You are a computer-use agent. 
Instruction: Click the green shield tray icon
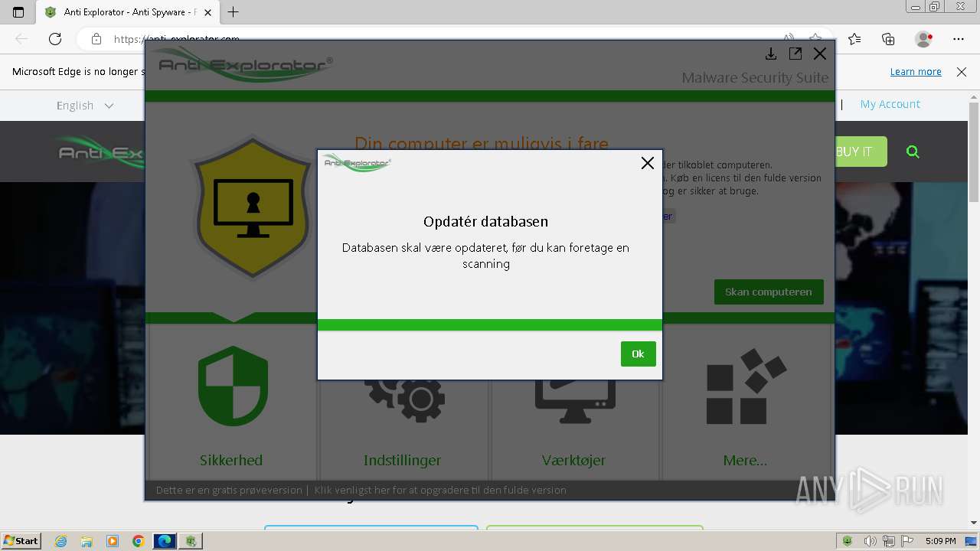(848, 541)
